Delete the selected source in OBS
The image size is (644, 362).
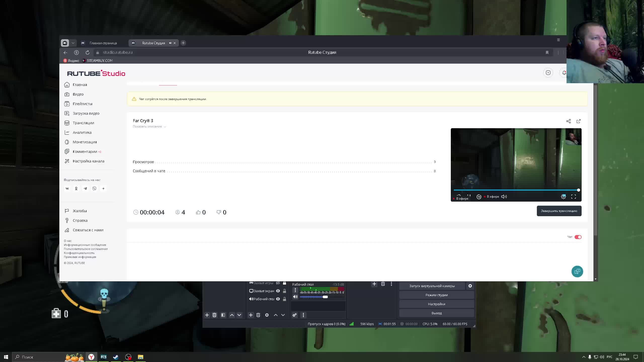(x=258, y=315)
